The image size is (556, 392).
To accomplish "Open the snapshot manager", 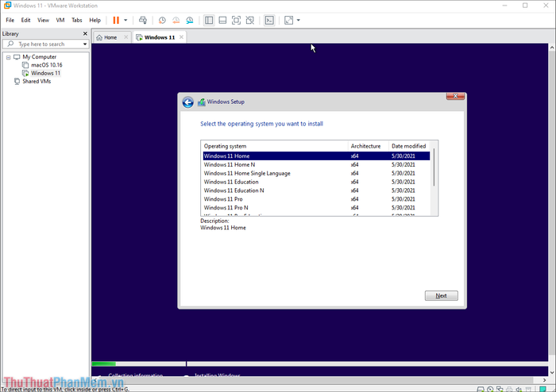I will click(x=190, y=20).
